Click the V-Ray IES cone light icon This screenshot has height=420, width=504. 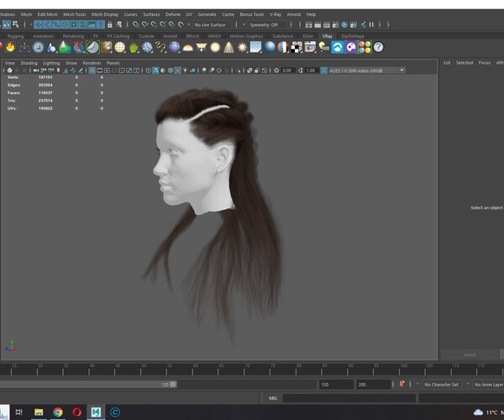coord(228,47)
